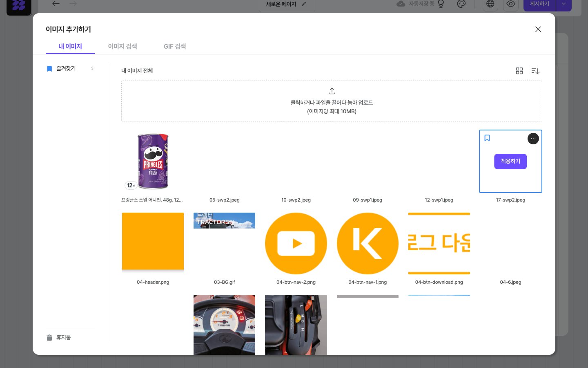The height and width of the screenshot is (368, 588).
Task: Click the upload dropzone text area
Action: coord(332,107)
